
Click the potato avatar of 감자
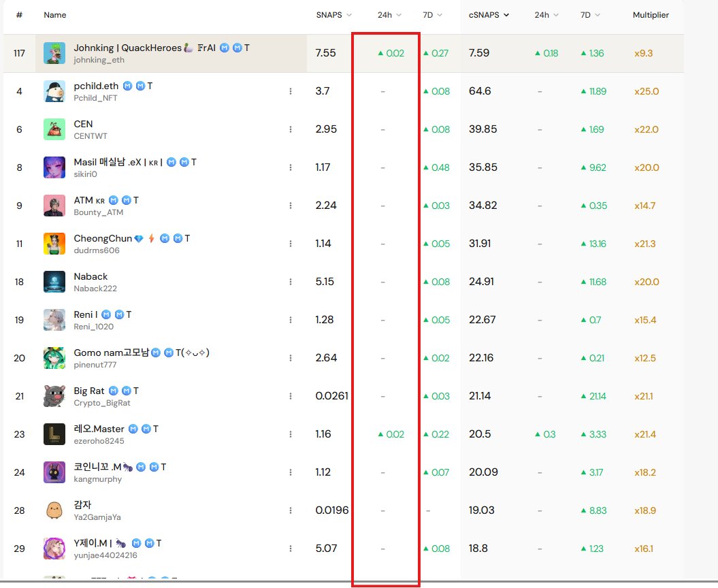(x=54, y=510)
